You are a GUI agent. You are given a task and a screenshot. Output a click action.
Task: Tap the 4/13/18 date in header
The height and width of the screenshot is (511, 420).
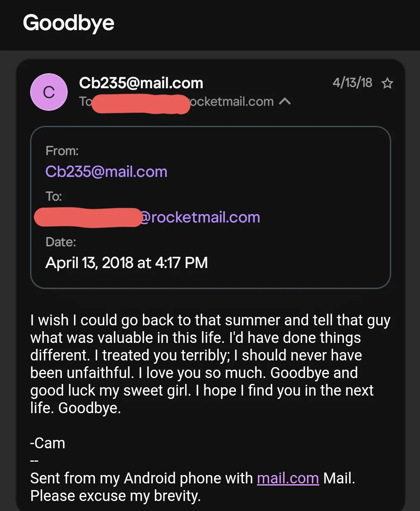[352, 83]
